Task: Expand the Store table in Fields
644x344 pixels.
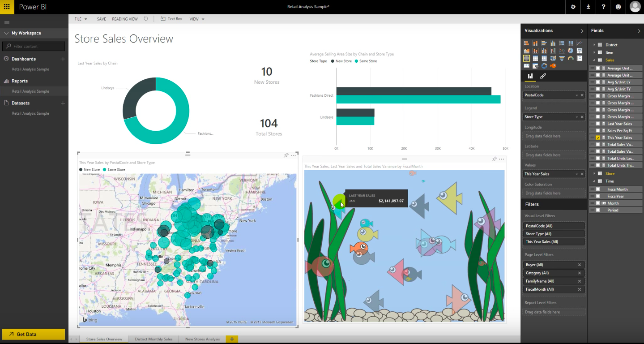Action: (x=594, y=174)
